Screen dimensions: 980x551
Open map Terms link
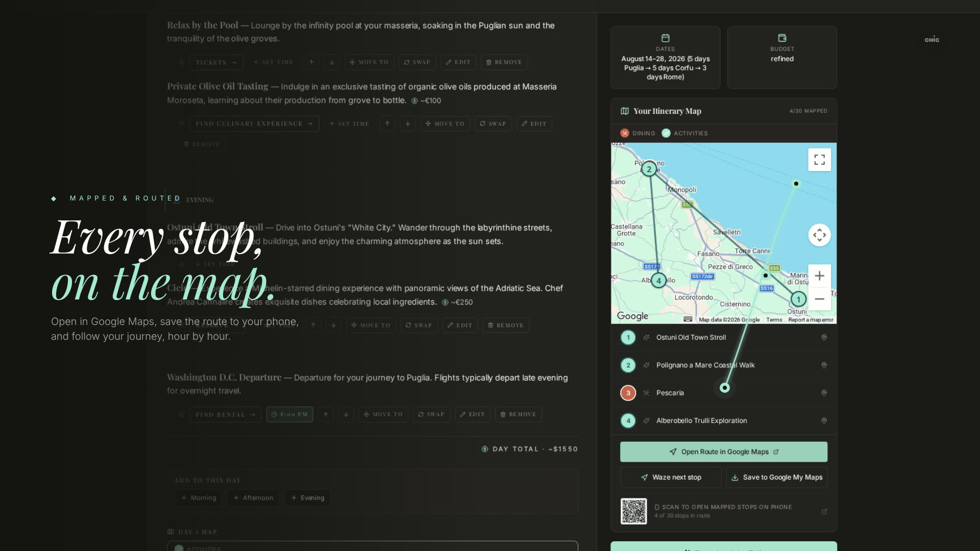[x=774, y=320]
